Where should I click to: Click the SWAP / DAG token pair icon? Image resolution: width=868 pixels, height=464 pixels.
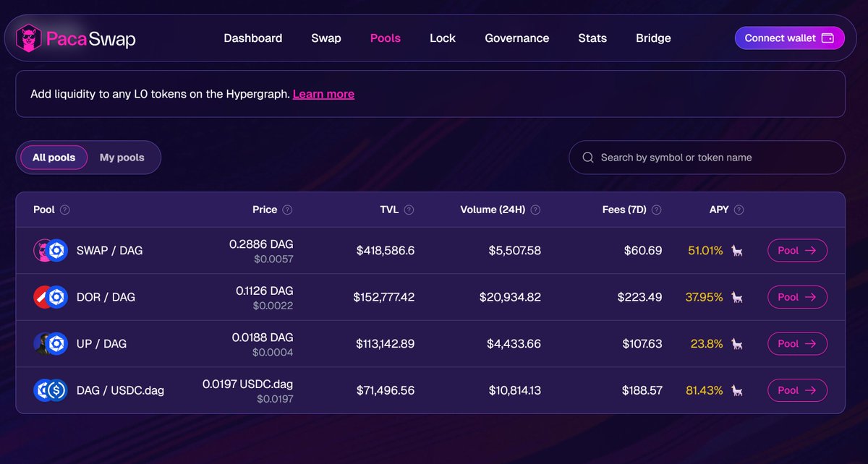pyautogui.click(x=51, y=251)
